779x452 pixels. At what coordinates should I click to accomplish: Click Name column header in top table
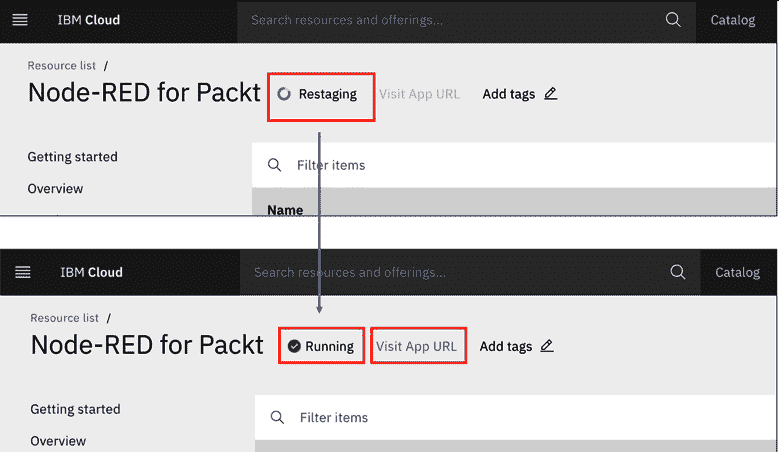click(285, 210)
